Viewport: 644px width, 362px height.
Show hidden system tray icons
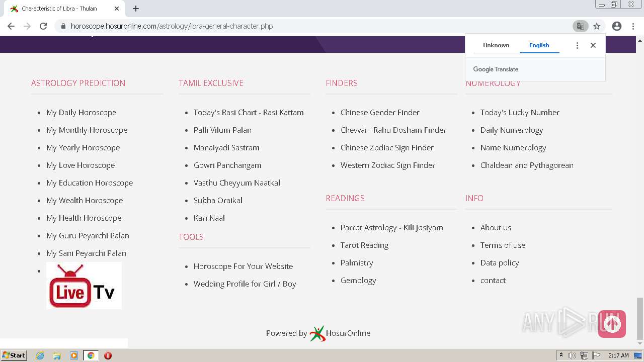[x=561, y=355]
